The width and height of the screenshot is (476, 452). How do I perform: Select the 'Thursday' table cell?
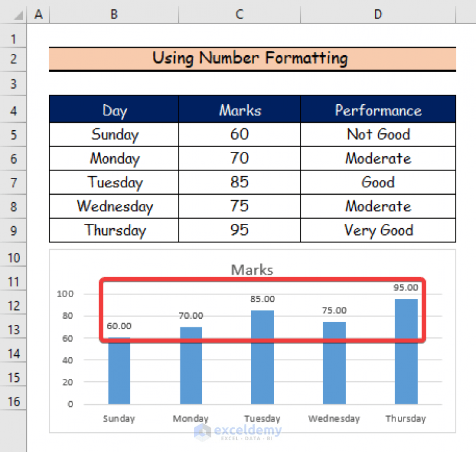pyautogui.click(x=114, y=230)
